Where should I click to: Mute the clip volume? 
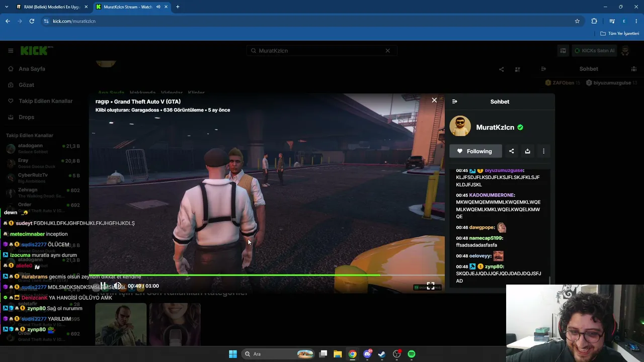117,286
